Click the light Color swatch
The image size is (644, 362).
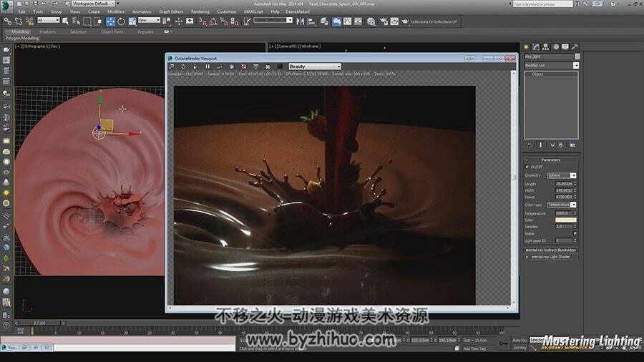(565, 220)
